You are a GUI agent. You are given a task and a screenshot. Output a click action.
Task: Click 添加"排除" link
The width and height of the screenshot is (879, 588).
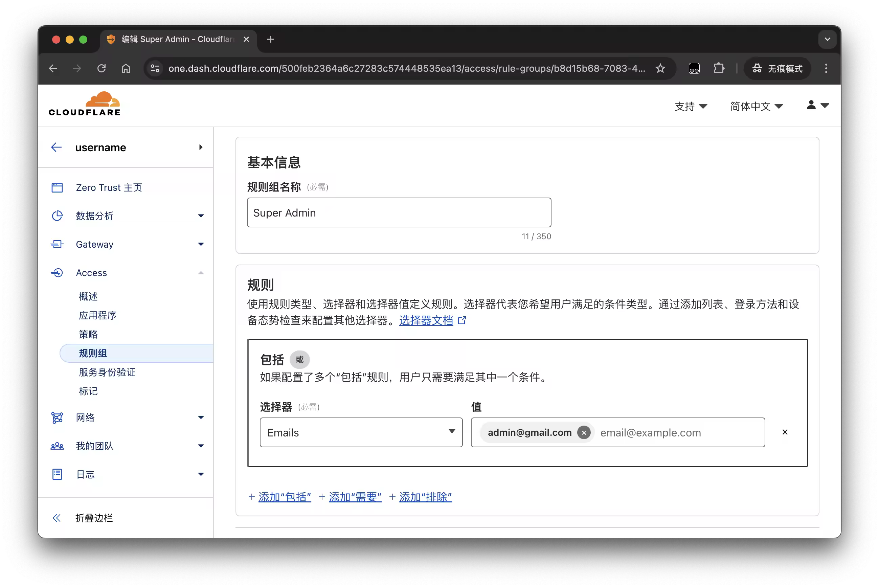[x=426, y=497]
